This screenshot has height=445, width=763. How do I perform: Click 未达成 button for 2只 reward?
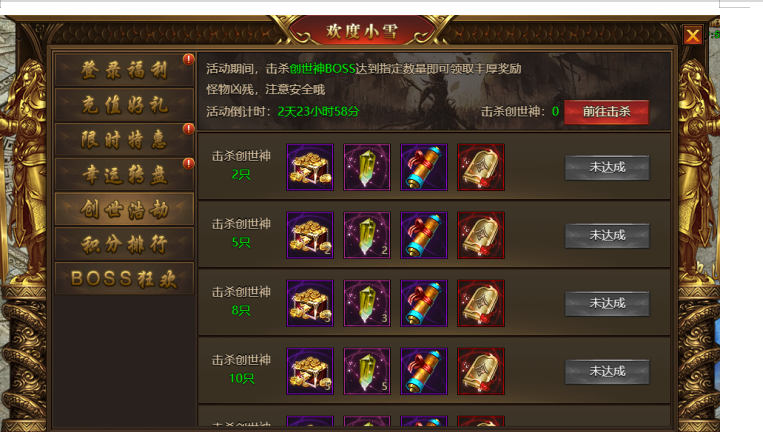(607, 167)
